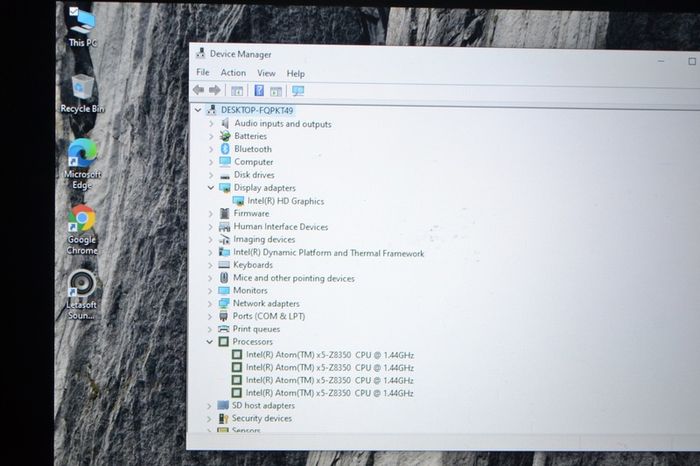This screenshot has width=700, height=466.
Task: Expand the Human Interface Devices arrow
Action: [x=211, y=227]
